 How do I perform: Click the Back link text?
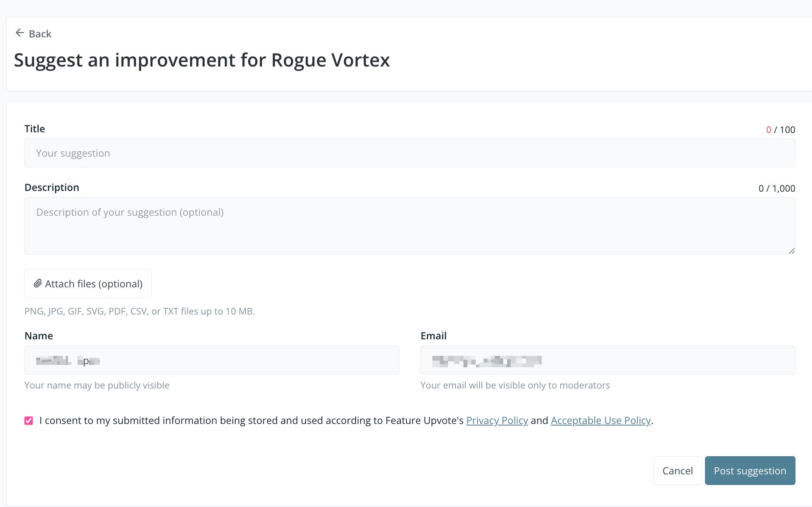pyautogui.click(x=40, y=34)
